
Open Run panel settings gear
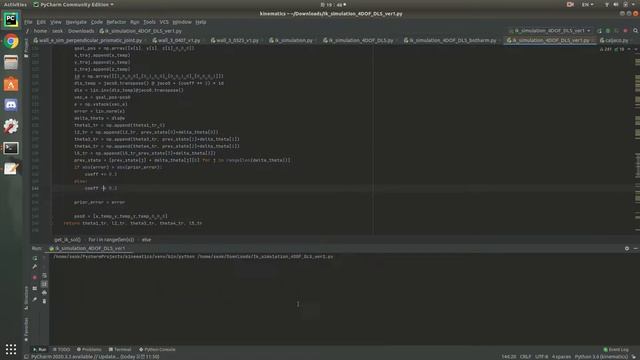pos(627,248)
